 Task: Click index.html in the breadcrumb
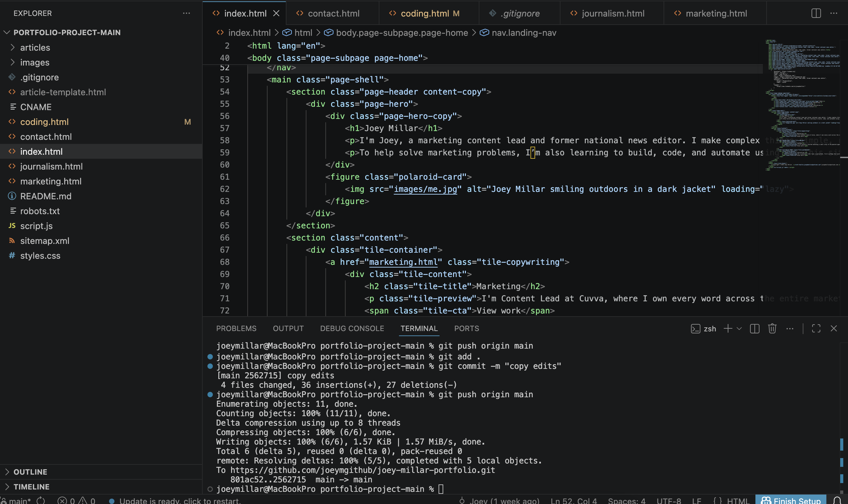click(244, 33)
